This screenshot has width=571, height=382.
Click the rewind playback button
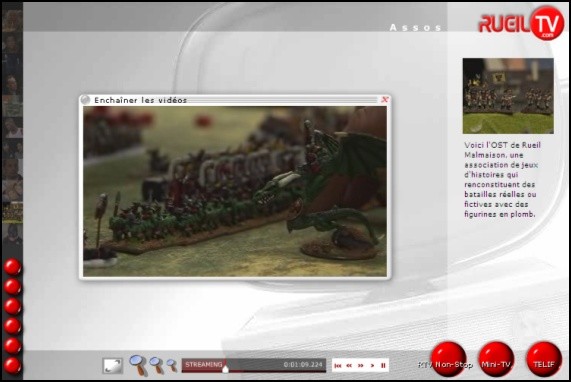tap(349, 365)
